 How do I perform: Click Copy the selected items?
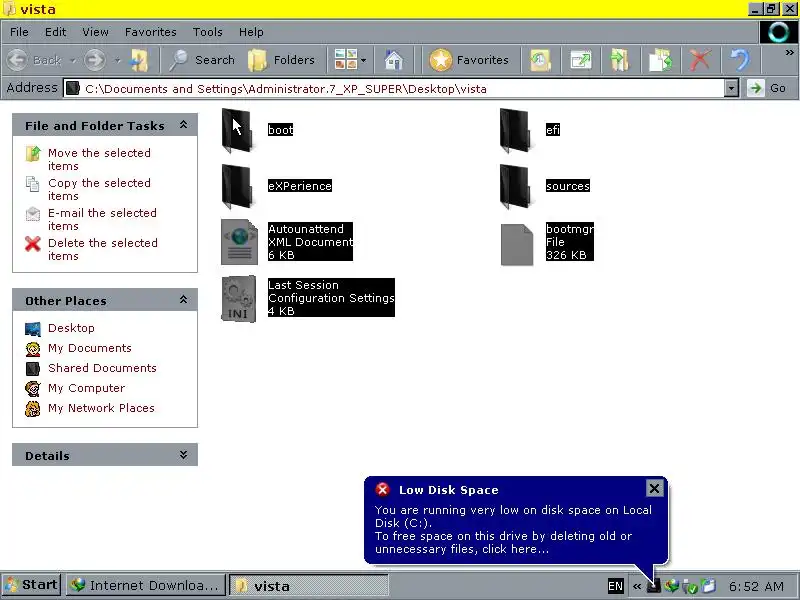point(99,189)
